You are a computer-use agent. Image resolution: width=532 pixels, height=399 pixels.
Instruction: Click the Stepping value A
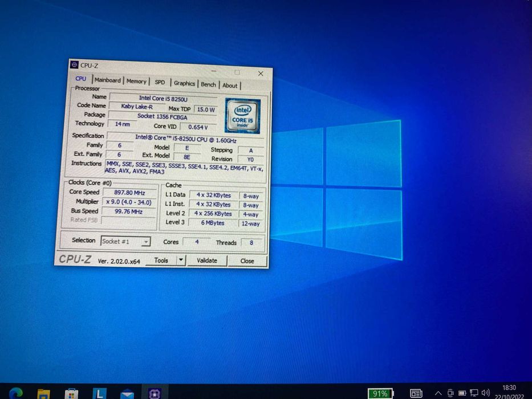(251, 150)
